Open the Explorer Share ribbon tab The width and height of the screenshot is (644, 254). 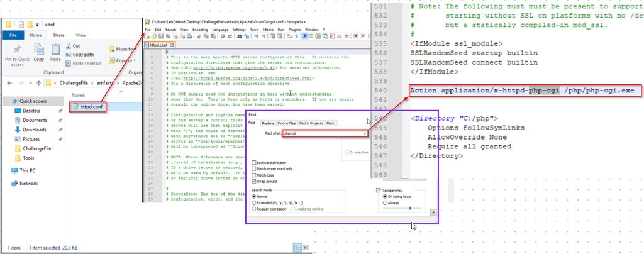click(58, 35)
